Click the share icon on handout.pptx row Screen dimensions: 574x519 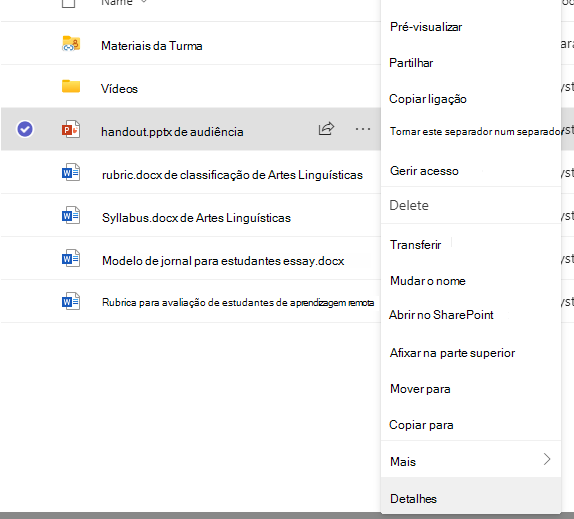coord(326,129)
